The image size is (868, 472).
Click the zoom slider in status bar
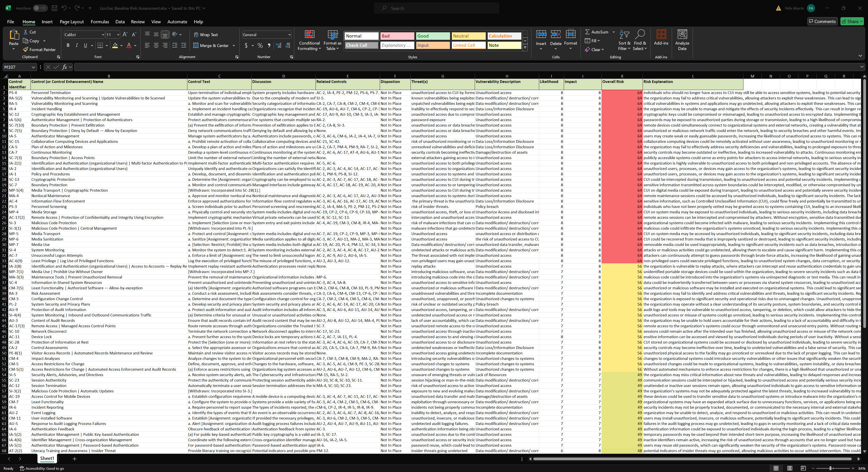[x=831, y=468]
